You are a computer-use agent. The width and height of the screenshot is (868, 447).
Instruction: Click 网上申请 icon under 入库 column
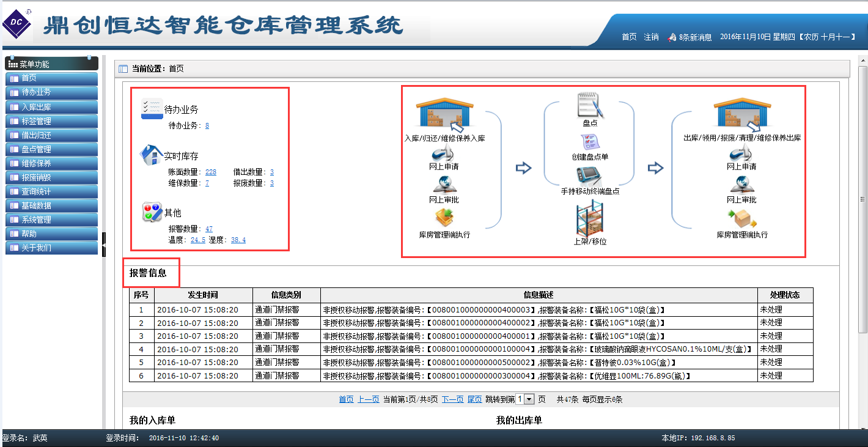pyautogui.click(x=444, y=153)
